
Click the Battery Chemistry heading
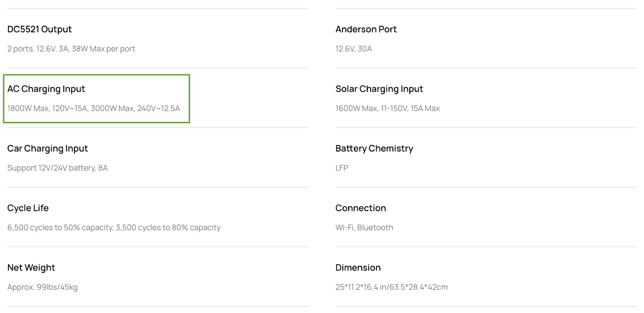pos(374,149)
